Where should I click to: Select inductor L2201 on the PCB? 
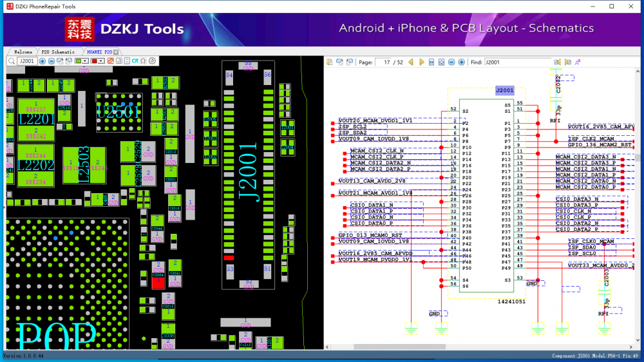(x=36, y=120)
